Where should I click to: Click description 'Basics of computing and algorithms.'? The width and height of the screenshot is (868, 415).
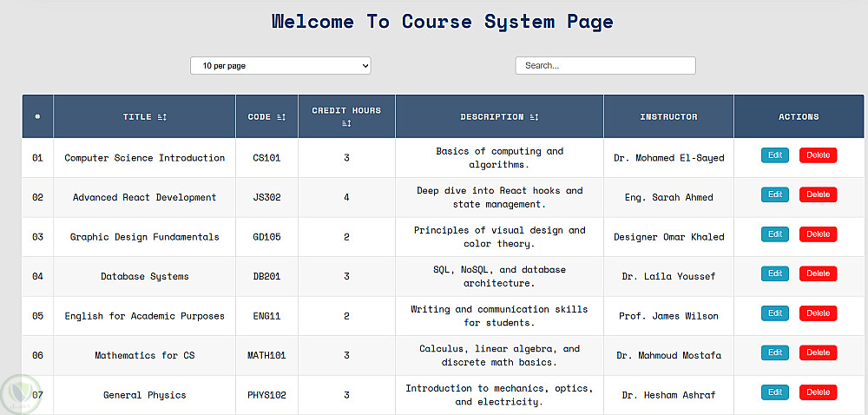[x=499, y=158]
